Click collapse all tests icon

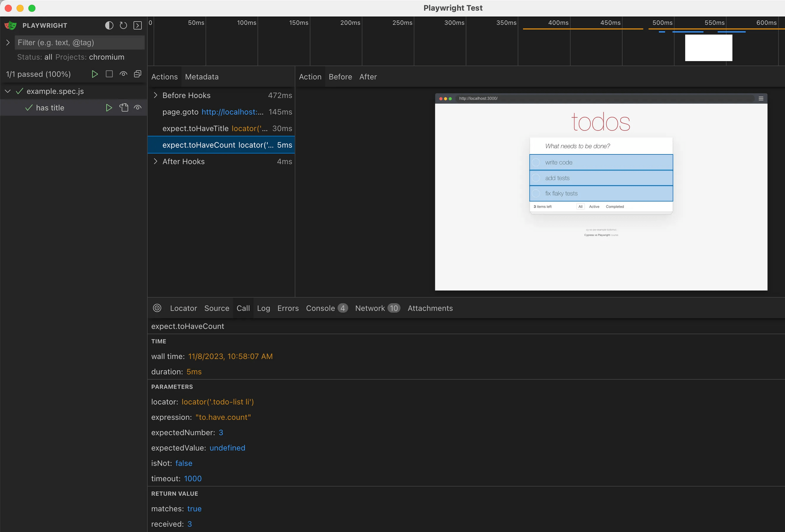[x=138, y=74]
